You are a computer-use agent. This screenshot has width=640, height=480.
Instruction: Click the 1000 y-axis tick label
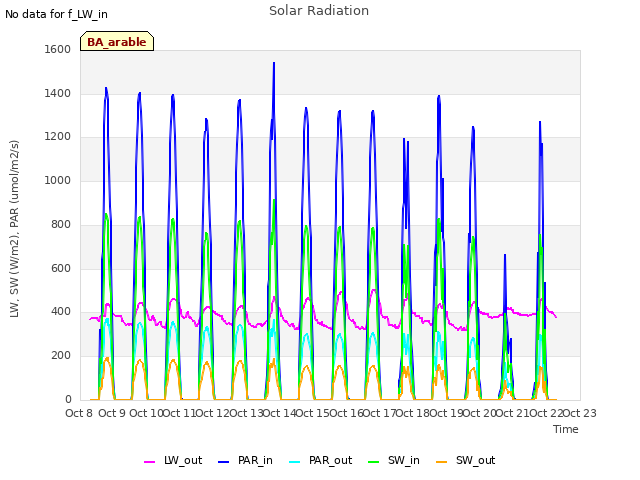click(58, 180)
